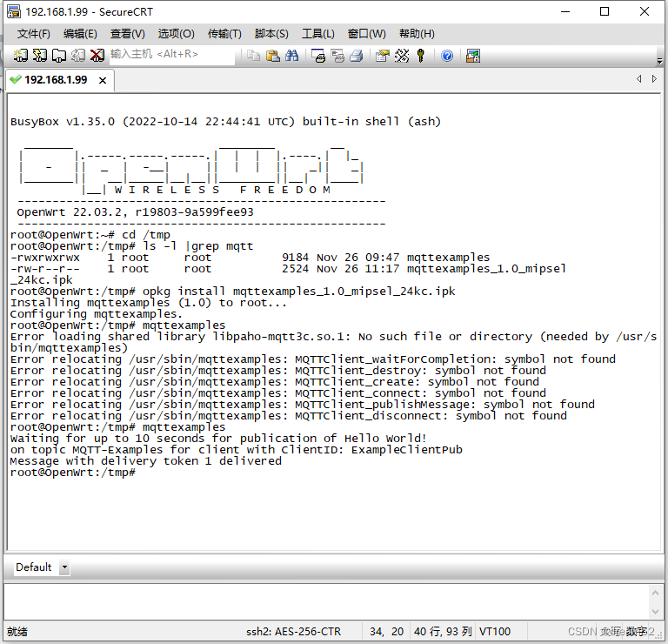This screenshot has width=668, height=644.
Task: Click the ssh2: AES-256-CTR status text
Action: tap(293, 631)
